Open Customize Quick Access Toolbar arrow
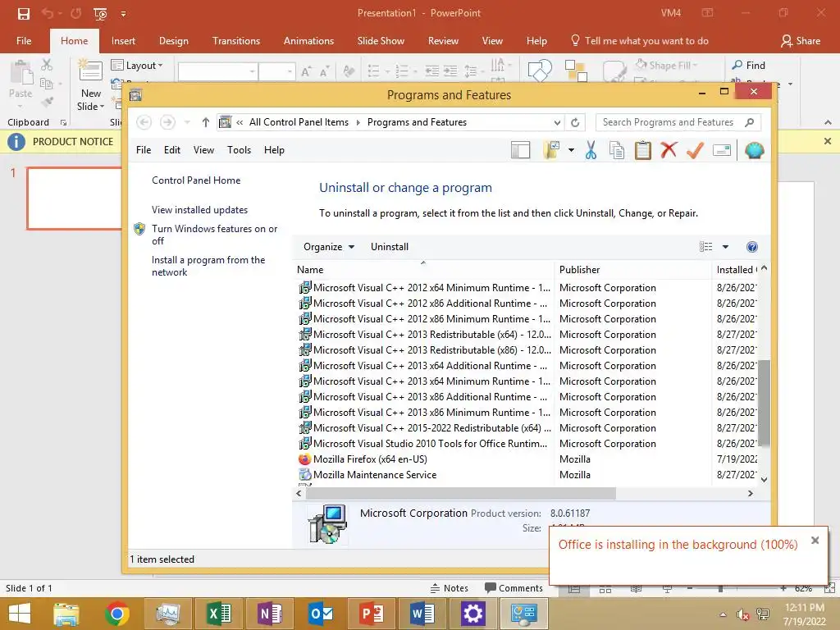Image resolution: width=840 pixels, height=630 pixels. click(123, 14)
